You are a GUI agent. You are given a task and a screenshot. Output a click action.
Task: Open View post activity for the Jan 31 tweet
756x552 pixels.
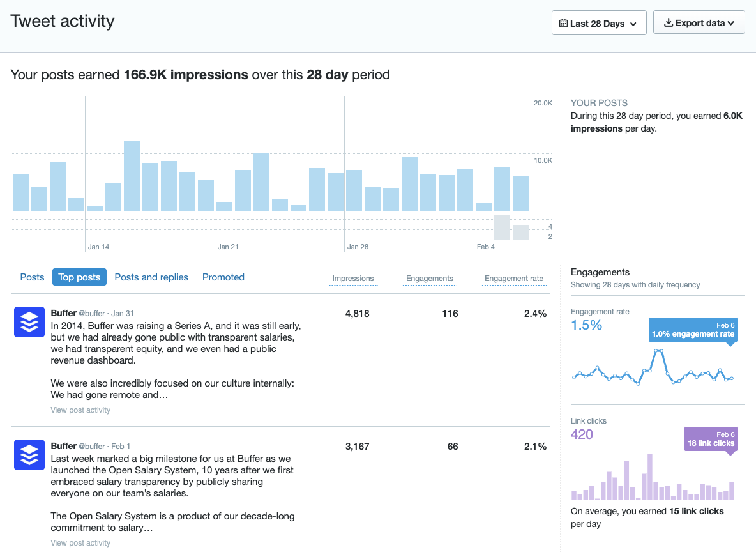point(80,410)
